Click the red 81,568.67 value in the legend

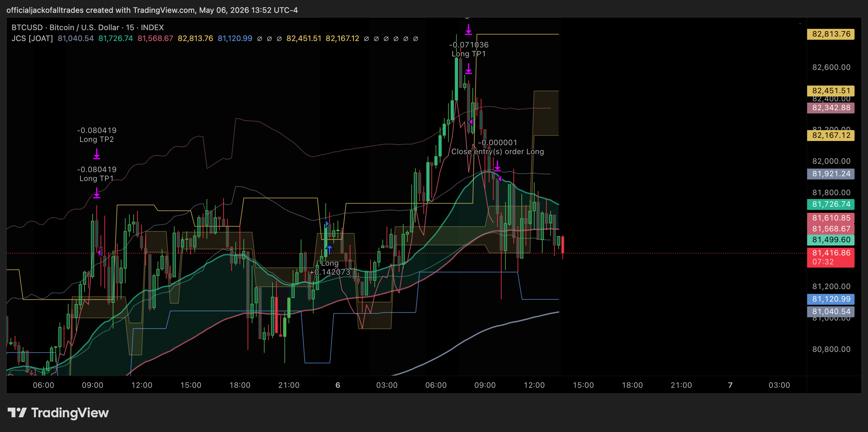(155, 38)
